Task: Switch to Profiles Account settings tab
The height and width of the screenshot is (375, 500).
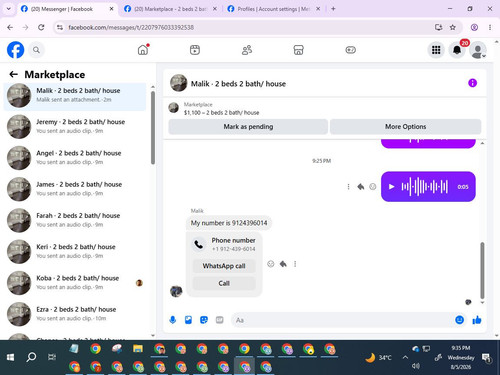Action: [x=273, y=9]
